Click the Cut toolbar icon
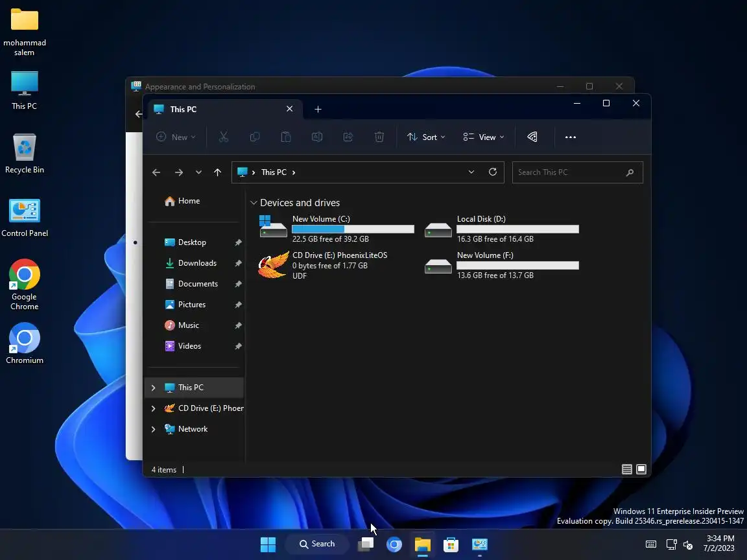Image resolution: width=747 pixels, height=560 pixels. (224, 137)
